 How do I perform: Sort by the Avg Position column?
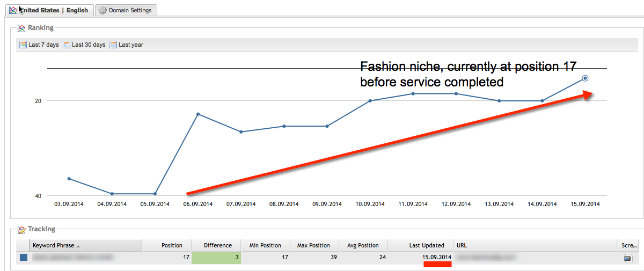362,245
